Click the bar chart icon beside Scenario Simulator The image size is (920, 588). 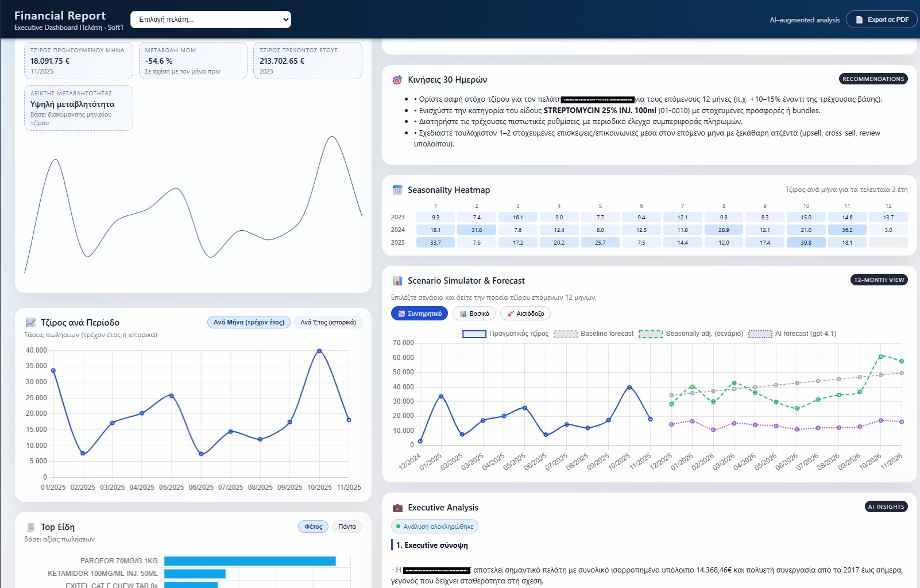tap(397, 281)
